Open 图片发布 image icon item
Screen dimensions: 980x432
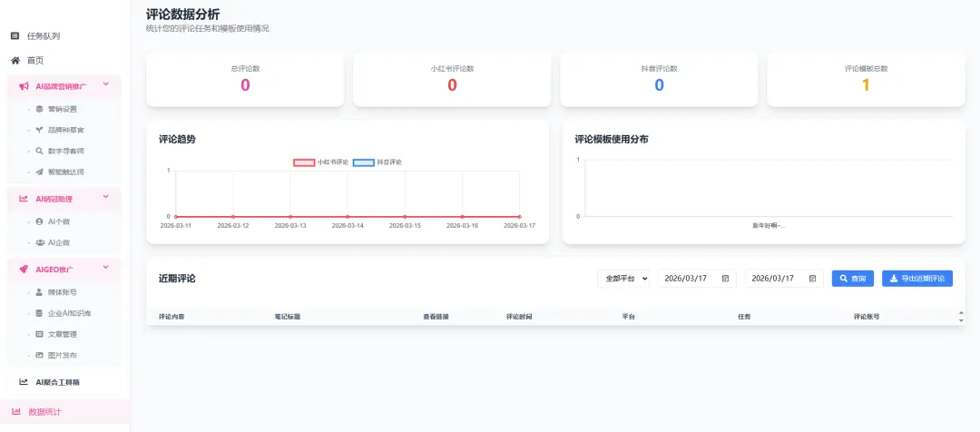(x=39, y=355)
